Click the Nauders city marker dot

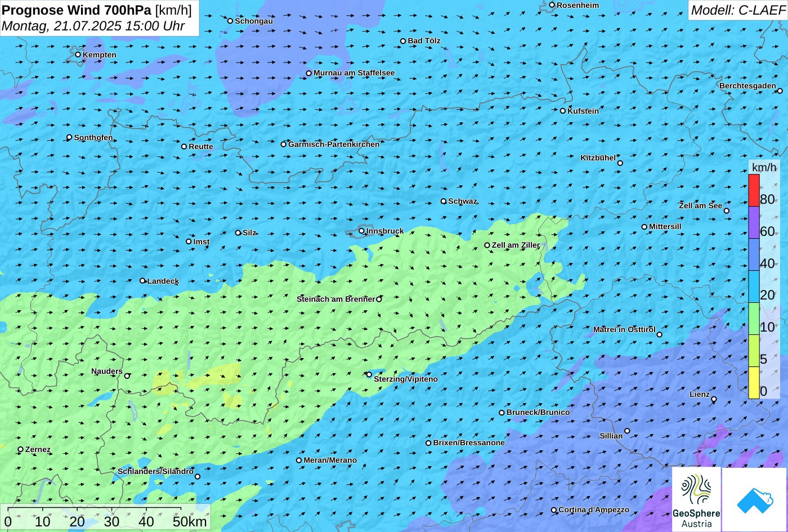click(x=127, y=376)
